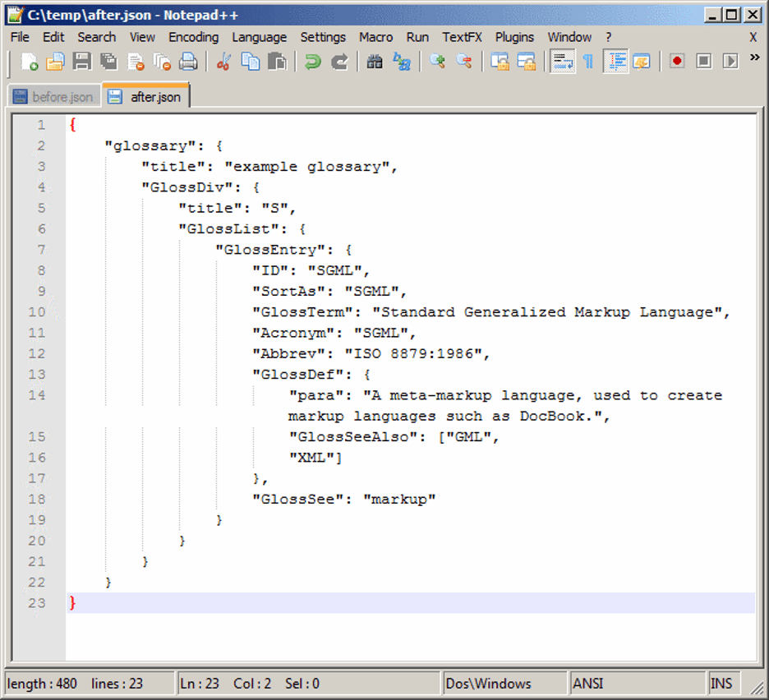The width and height of the screenshot is (769, 700).
Task: Click the Print toolbar icon
Action: click(x=188, y=62)
